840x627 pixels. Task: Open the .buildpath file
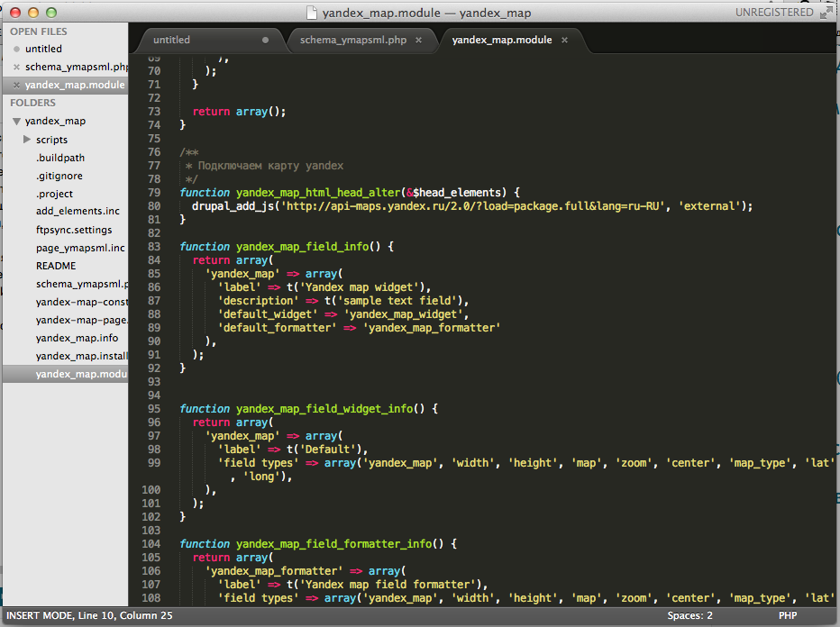(x=60, y=158)
